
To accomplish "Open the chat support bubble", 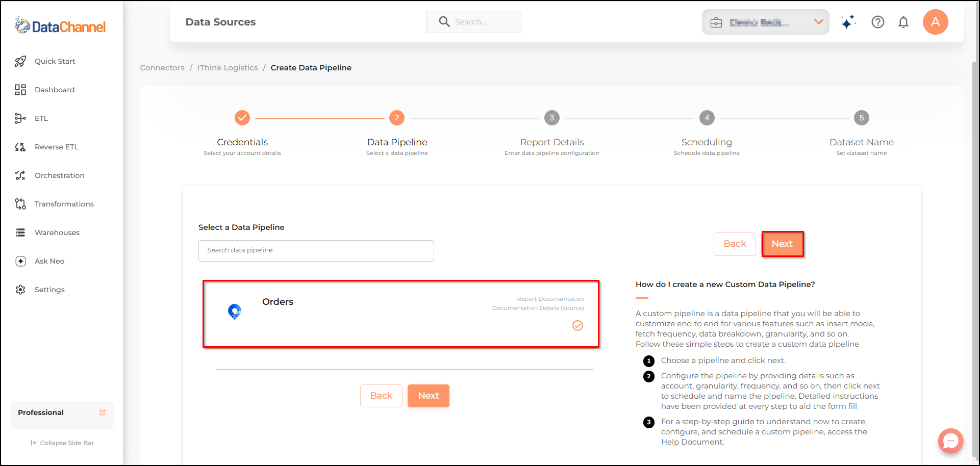I will 951,441.
